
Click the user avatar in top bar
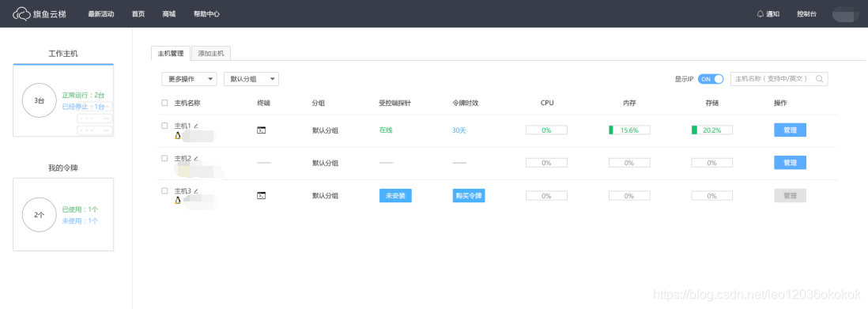click(845, 14)
